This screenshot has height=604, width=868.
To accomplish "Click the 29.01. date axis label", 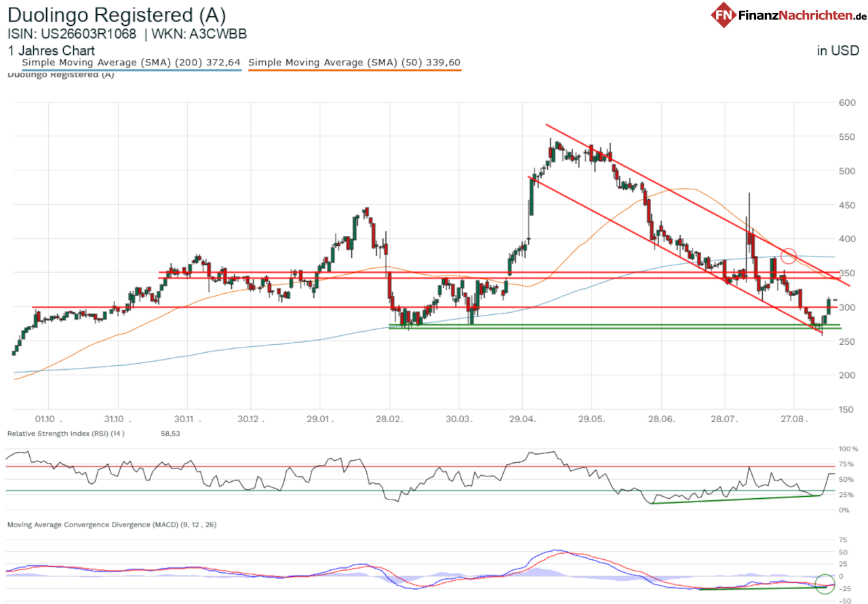I will [x=321, y=419].
